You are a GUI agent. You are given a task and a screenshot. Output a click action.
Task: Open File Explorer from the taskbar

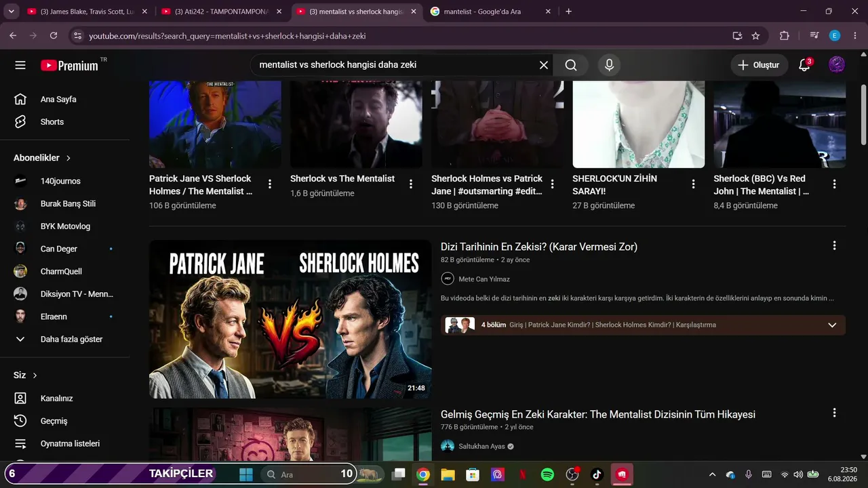pos(448,474)
